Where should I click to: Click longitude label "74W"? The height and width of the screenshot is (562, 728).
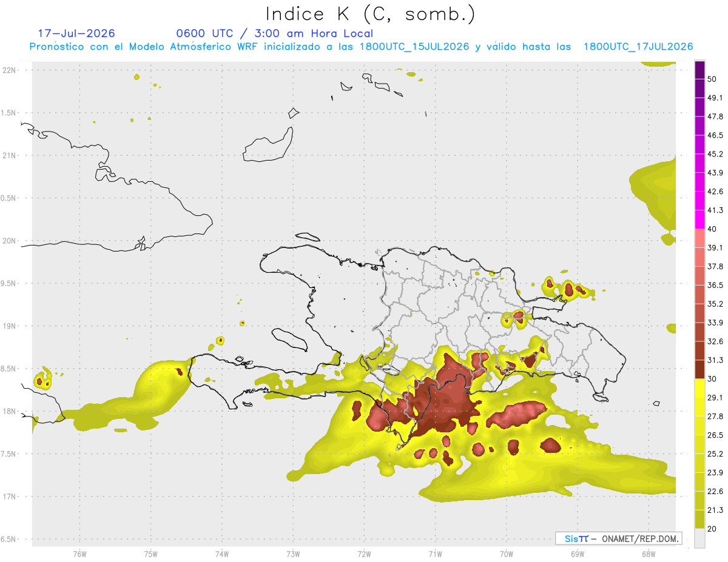[222, 554]
